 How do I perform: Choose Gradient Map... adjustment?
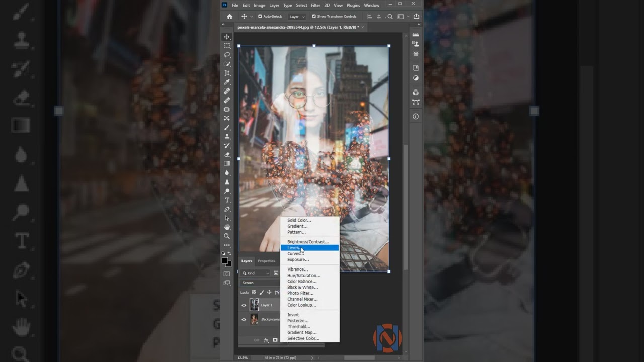click(309, 332)
